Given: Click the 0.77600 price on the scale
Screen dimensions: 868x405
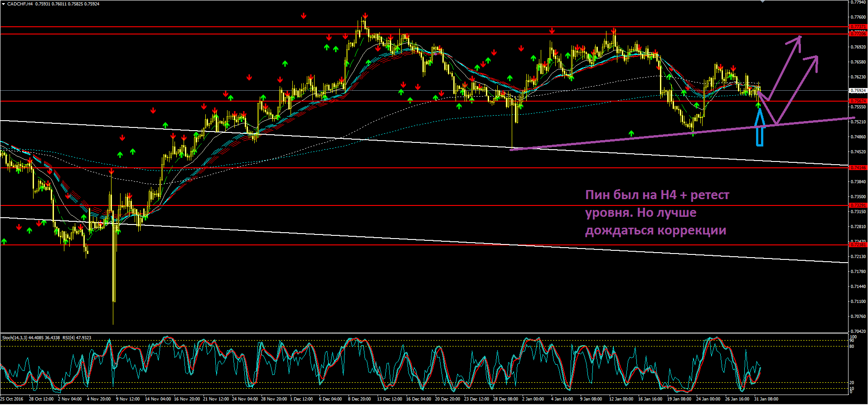Looking at the screenshot, I should pos(858,17).
